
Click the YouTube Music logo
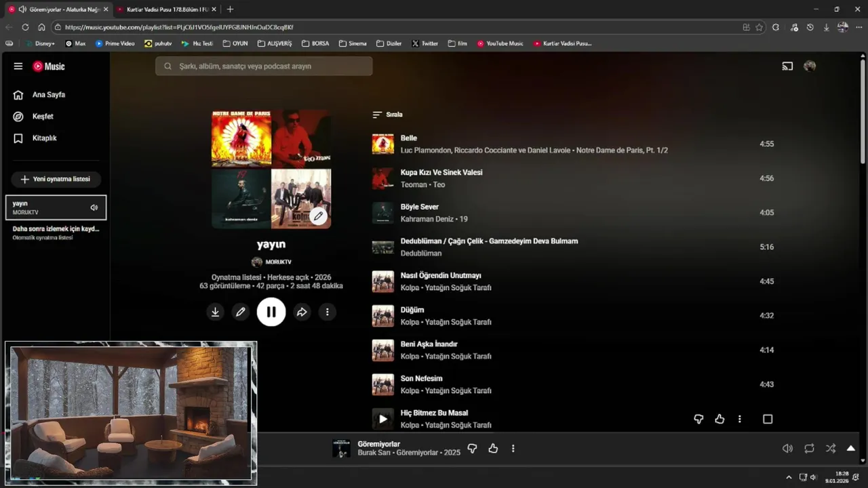(x=49, y=66)
